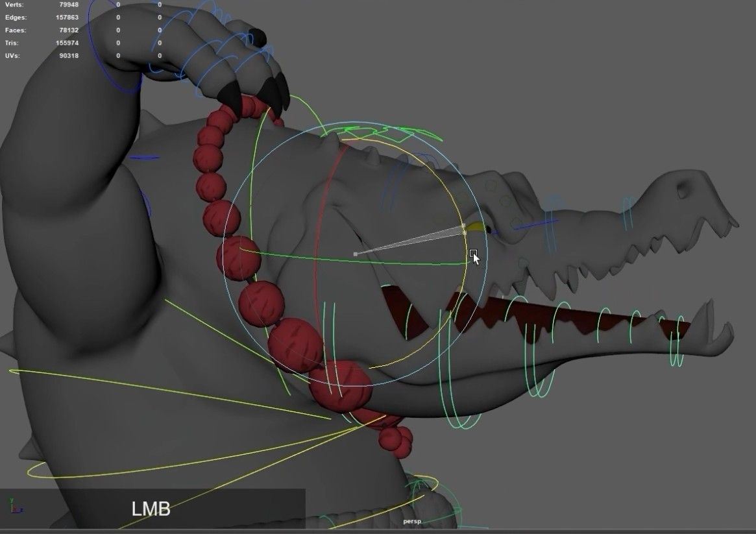Viewport: 756px width, 534px height.
Task: Click the triangle count '155974'
Action: (67, 43)
